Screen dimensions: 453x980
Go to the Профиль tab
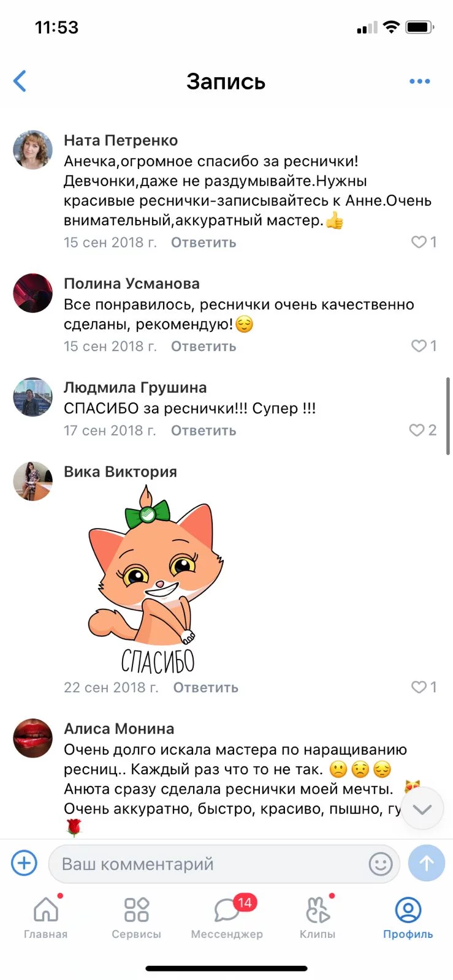pyautogui.click(x=408, y=917)
